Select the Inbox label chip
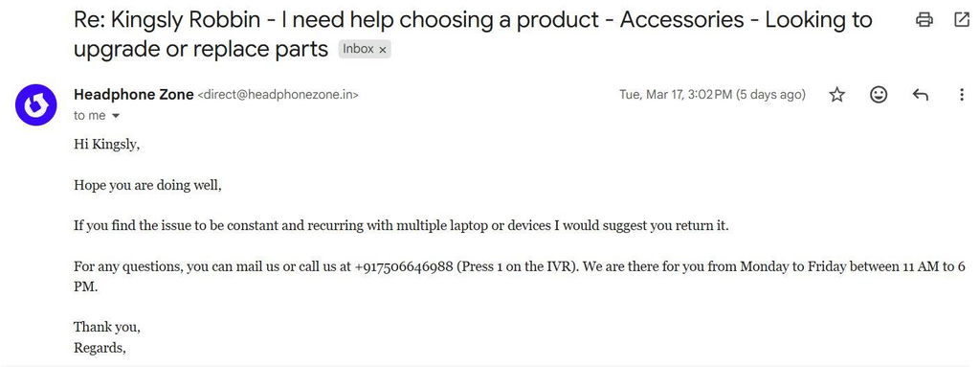 [x=365, y=49]
